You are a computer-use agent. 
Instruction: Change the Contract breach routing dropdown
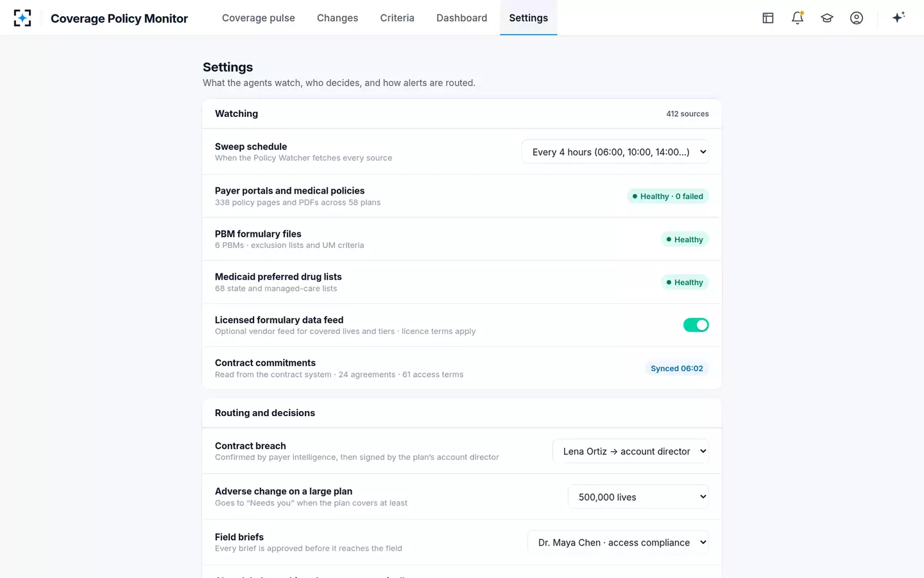coord(631,451)
